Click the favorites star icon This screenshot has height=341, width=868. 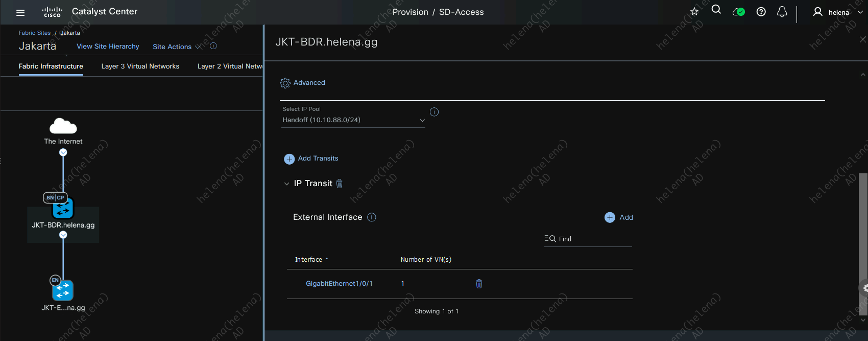coord(694,12)
